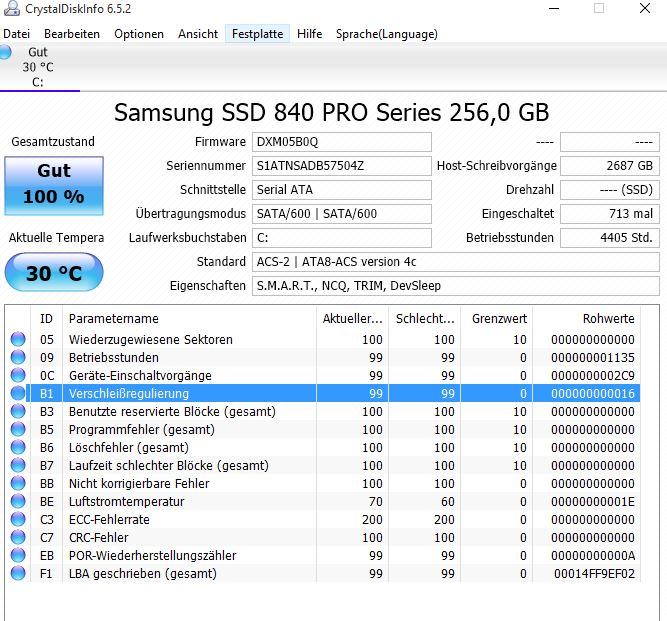The width and height of the screenshot is (667, 621).
Task: Open the Sprache(Language) menu
Action: click(x=387, y=34)
